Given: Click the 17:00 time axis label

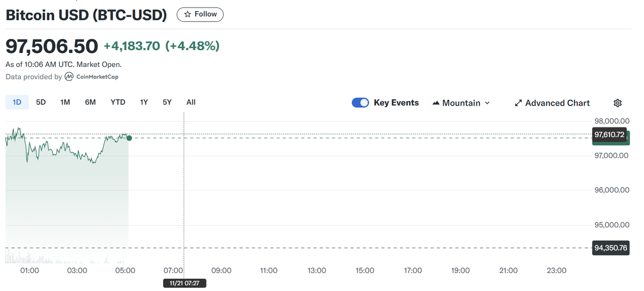Looking at the screenshot, I should pyautogui.click(x=413, y=271).
